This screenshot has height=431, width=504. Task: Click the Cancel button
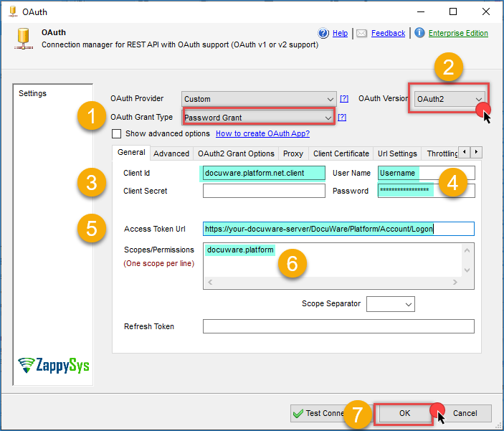pyautogui.click(x=465, y=413)
